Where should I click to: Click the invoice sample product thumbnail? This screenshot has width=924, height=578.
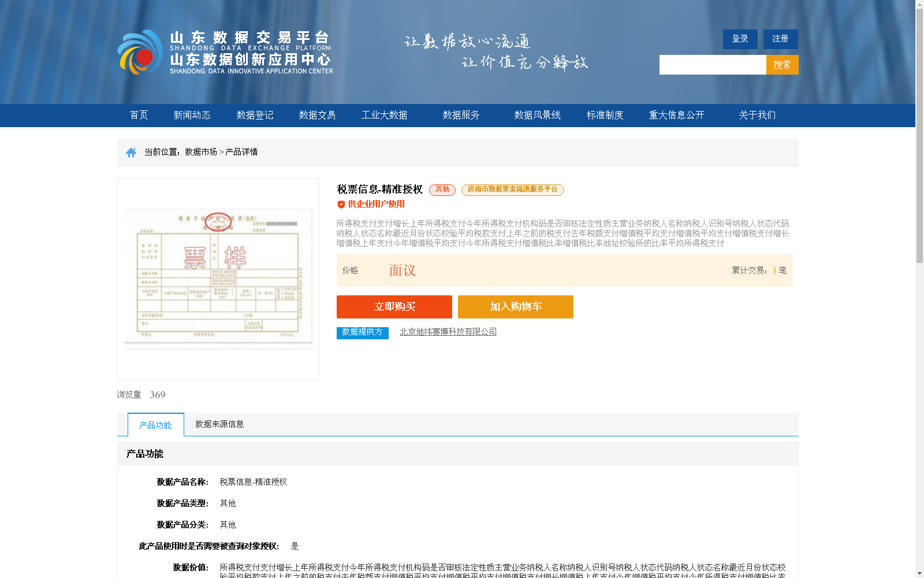coord(218,279)
